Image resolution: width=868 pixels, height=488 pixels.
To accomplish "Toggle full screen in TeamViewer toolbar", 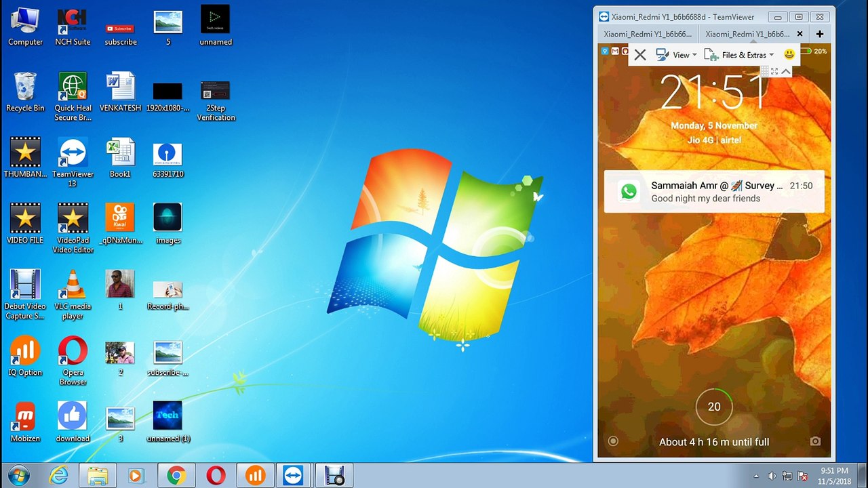I will coord(774,71).
